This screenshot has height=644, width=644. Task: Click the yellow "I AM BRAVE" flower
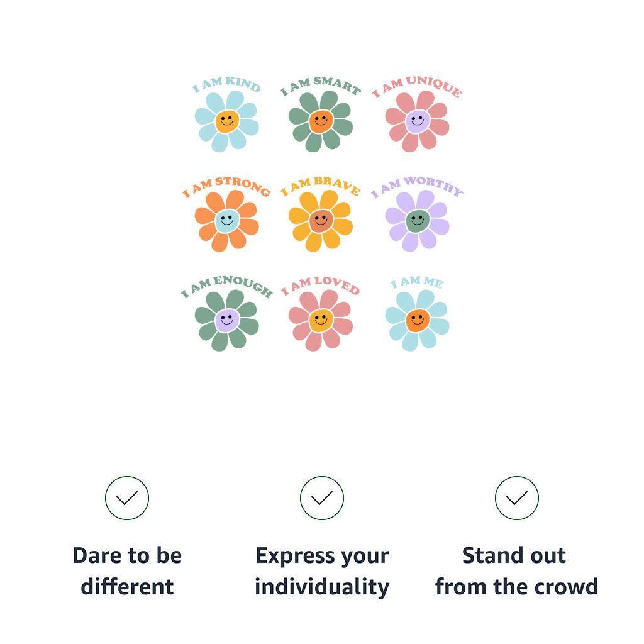[321, 221]
